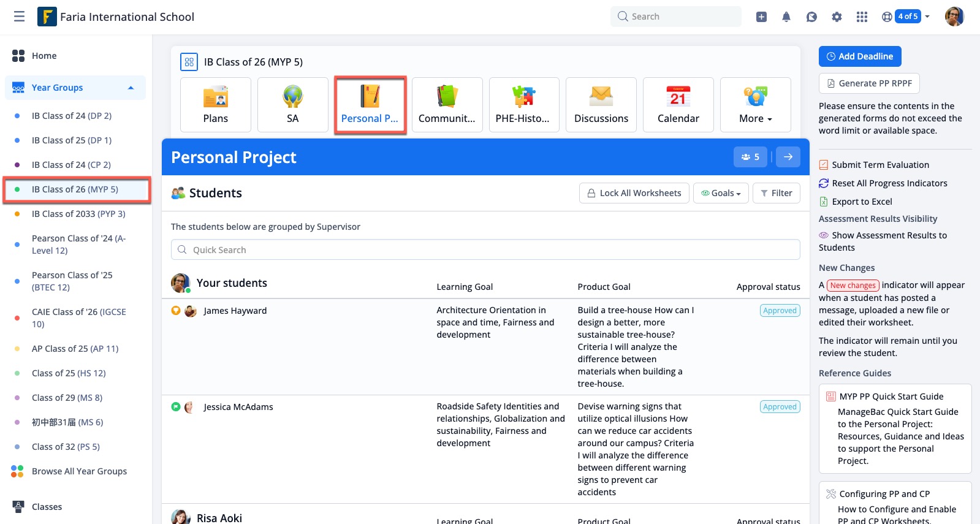Open the Community Project tab

pyautogui.click(x=447, y=105)
